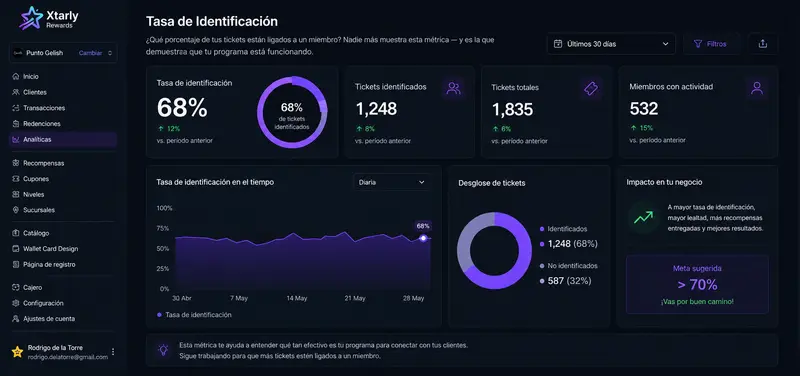The width and height of the screenshot is (800, 376).
Task: Click the Cambiar link
Action: tap(90, 53)
